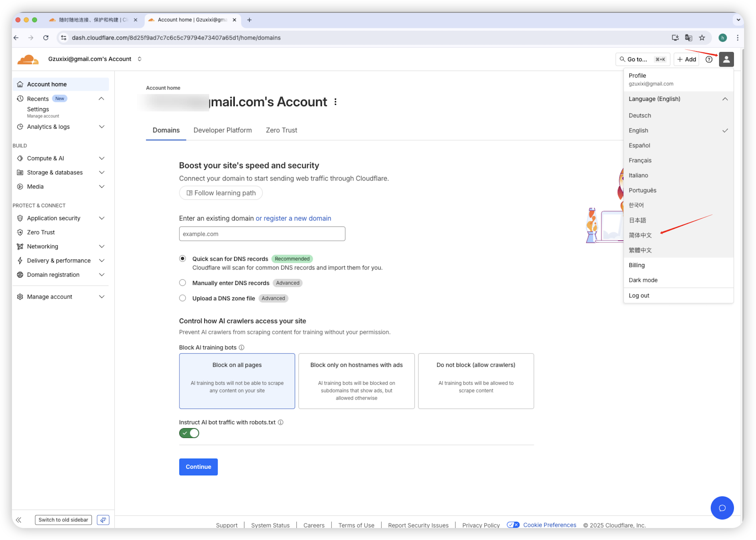Open the blue chat support bubble
This screenshot has width=756, height=540.
point(722,507)
